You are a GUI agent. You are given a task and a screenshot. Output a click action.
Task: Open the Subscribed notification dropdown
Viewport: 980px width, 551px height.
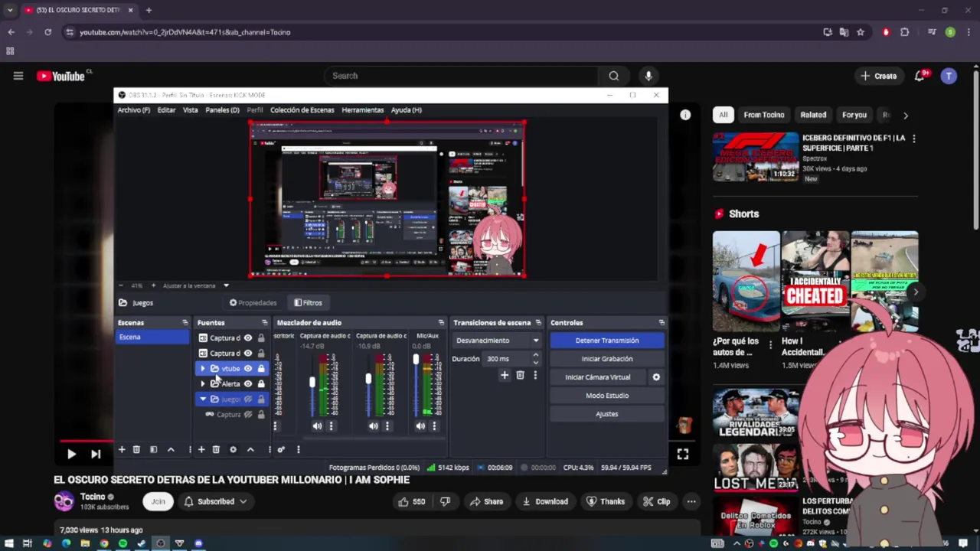coord(215,501)
